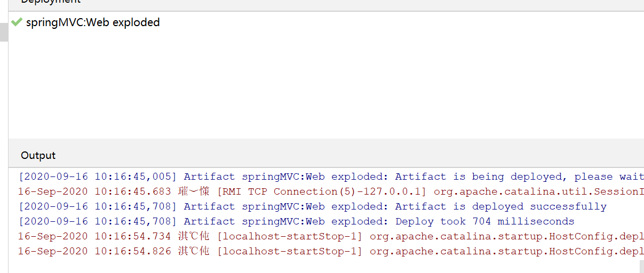Click localhost-startStop-1 in the 10:16:54.734 line
This screenshot has width=644, height=273.
coord(290,236)
